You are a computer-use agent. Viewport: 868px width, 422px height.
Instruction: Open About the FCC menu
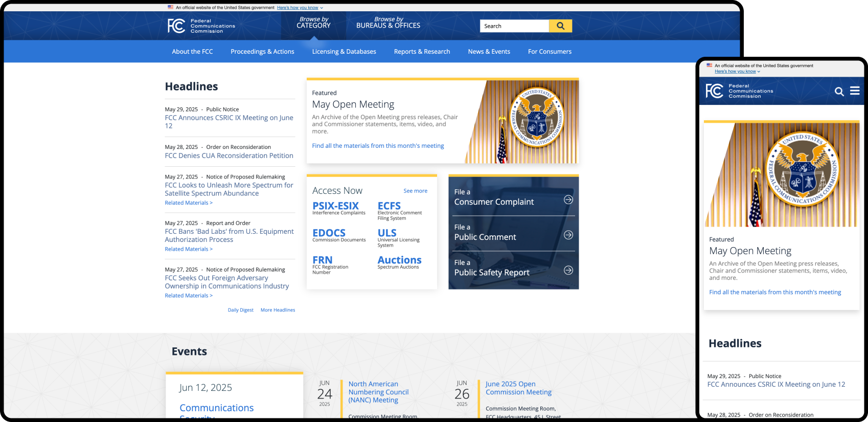[192, 52]
